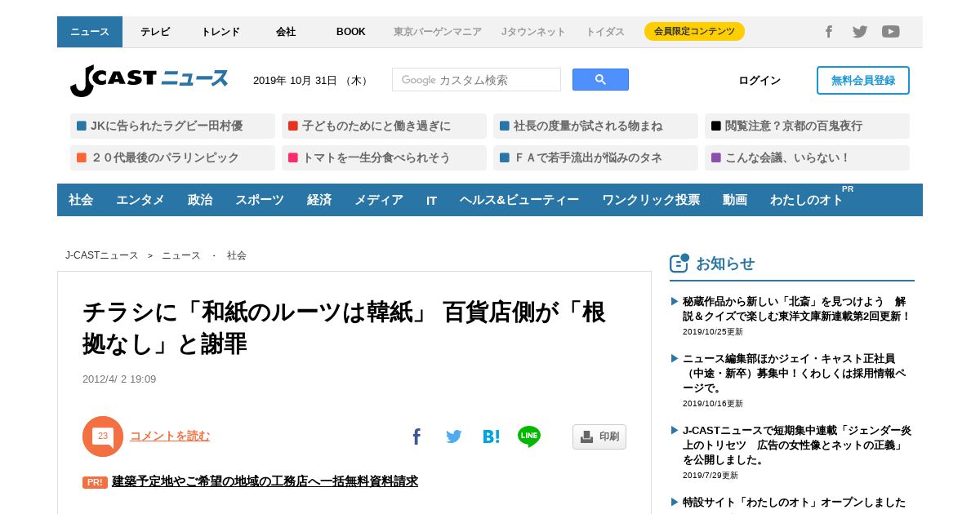Click the J-CAST ニュース logo
This screenshot has height=514, width=980.
click(149, 80)
